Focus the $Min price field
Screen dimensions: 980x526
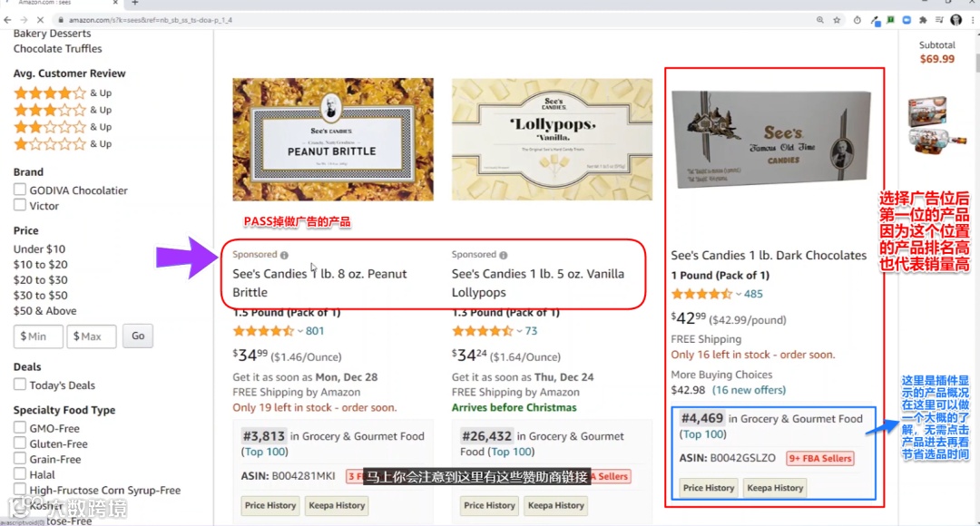(38, 336)
